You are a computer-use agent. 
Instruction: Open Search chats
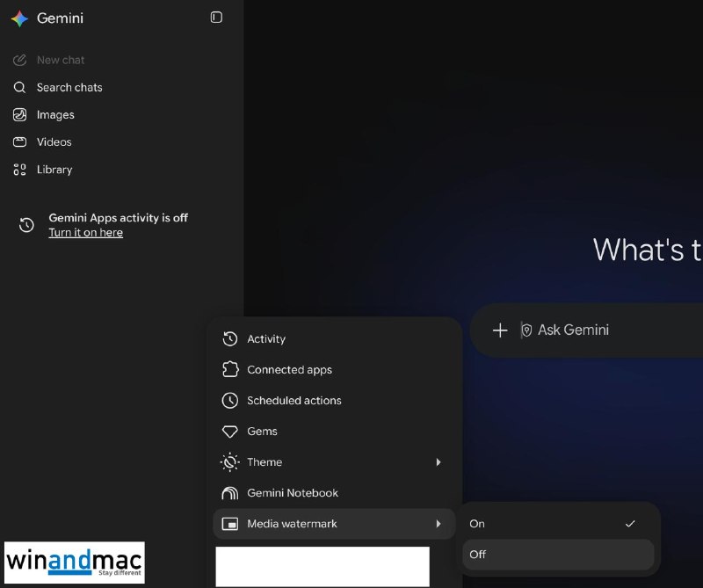click(x=69, y=88)
